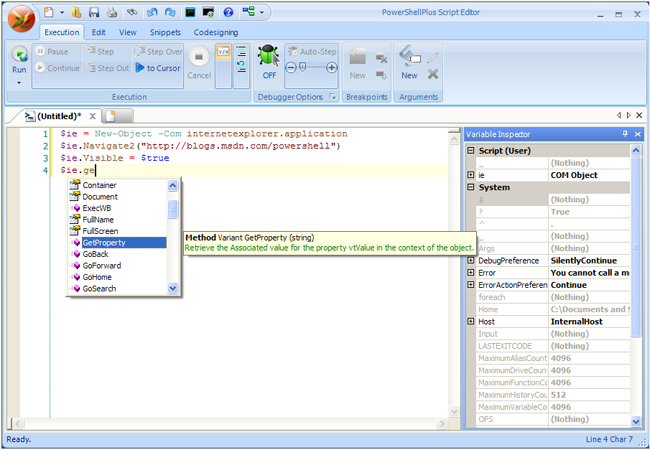The width and height of the screenshot is (650, 450).
Task: Delete argument with the X icon
Action: [x=433, y=74]
